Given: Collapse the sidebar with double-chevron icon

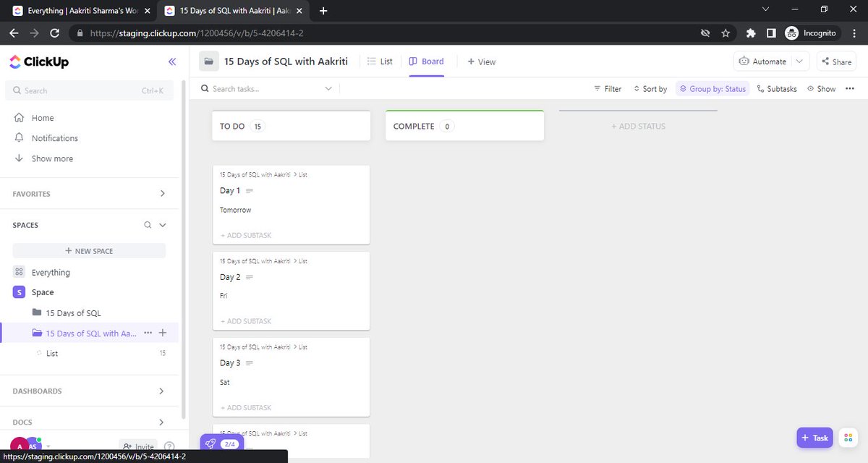Looking at the screenshot, I should tap(172, 62).
